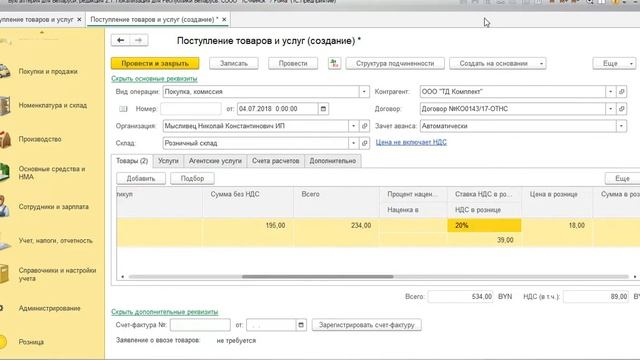Click Скрыть основные реквизиты link

tap(154, 78)
